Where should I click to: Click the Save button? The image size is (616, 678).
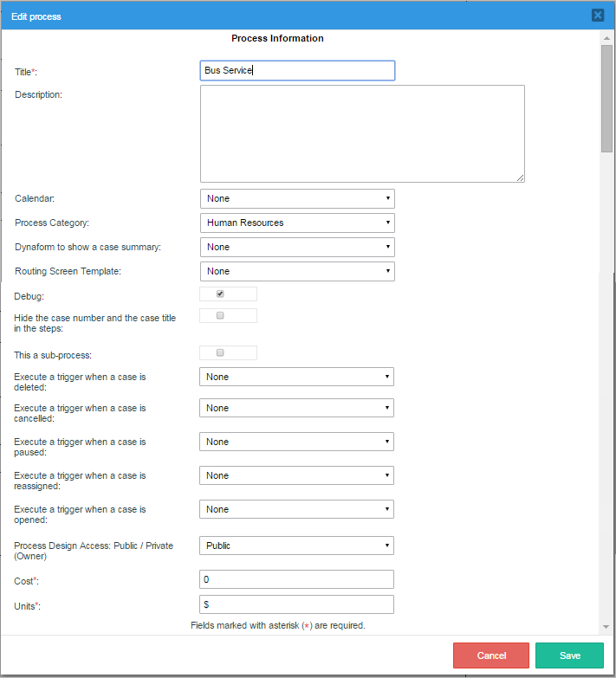pyautogui.click(x=569, y=655)
